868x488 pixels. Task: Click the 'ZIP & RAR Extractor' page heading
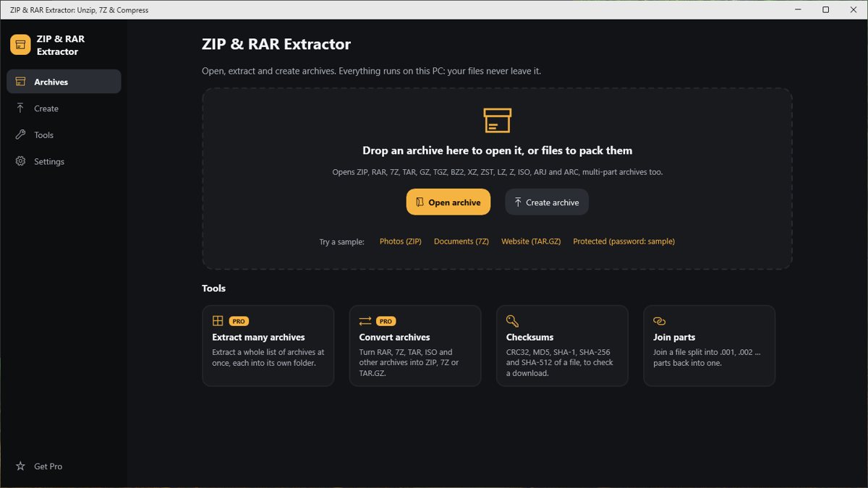click(x=276, y=44)
